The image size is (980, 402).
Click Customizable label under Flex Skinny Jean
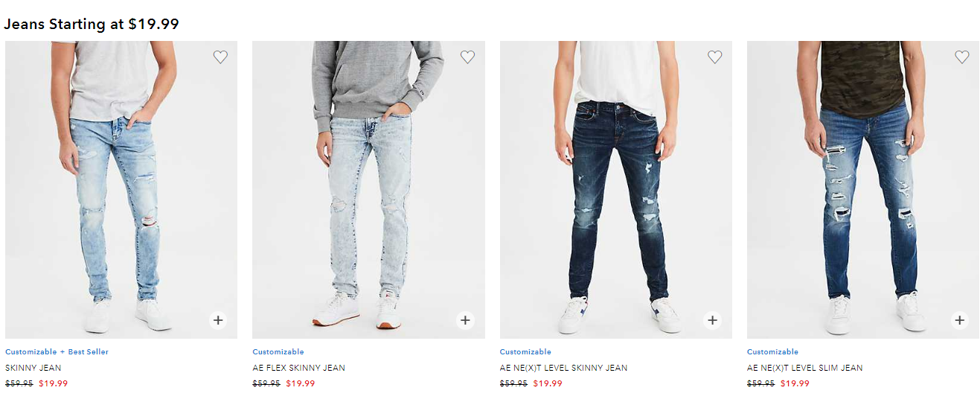click(278, 351)
